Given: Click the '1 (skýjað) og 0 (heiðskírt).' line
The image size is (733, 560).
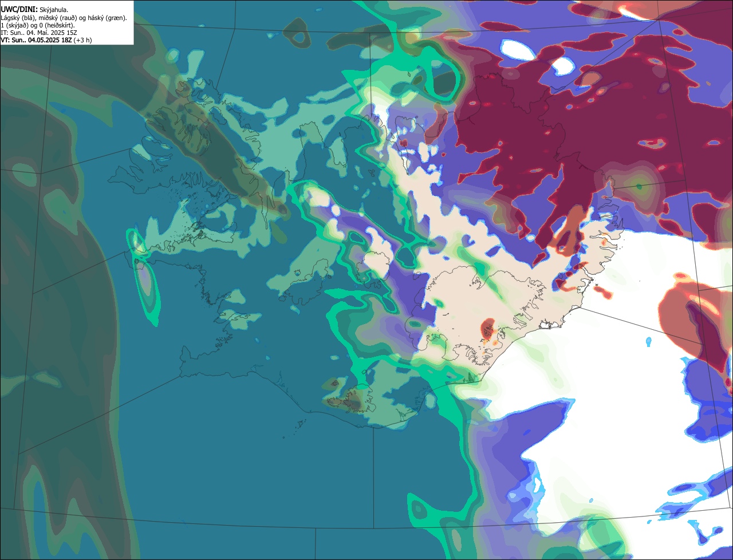Looking at the screenshot, I should click(x=38, y=25).
